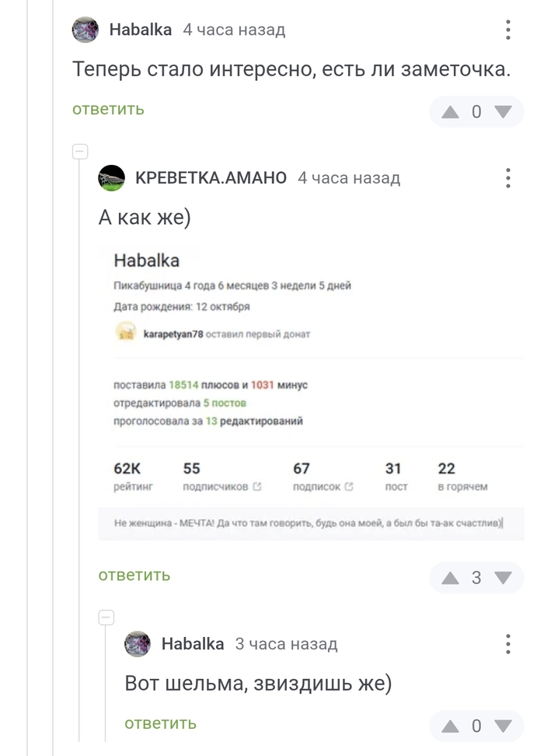Image resolution: width=544 pixels, height=756 pixels.
Task: Reply to Habalka's top comment via ответить
Action: click(106, 110)
